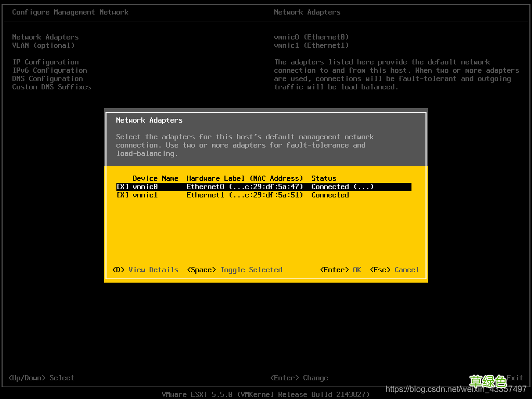Click the vmnic1 Connected status
The width and height of the screenshot is (532, 399).
[x=330, y=195]
